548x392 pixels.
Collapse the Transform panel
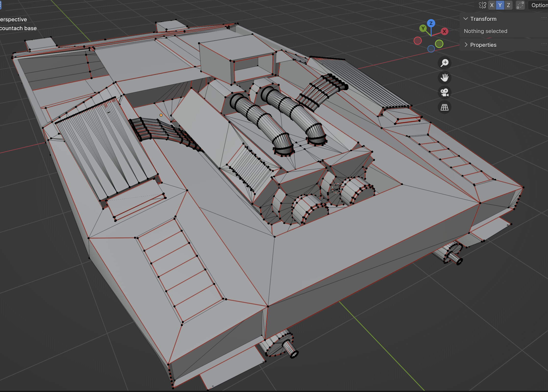pyautogui.click(x=466, y=19)
